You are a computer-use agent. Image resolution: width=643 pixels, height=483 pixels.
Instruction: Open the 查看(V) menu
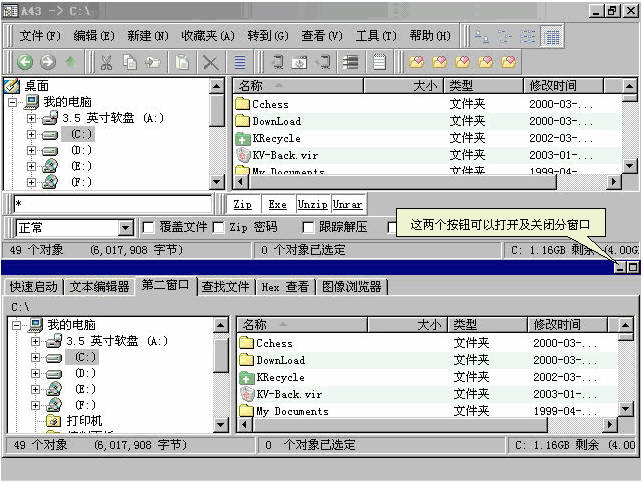tap(322, 36)
